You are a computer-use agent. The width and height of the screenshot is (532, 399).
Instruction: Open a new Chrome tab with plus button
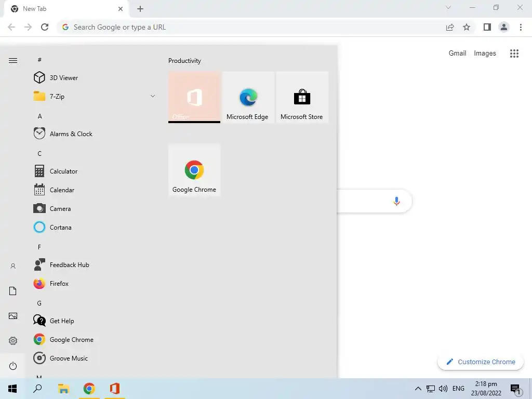tap(140, 9)
